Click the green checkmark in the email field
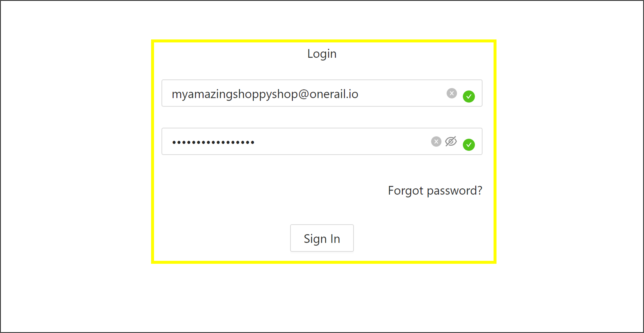The height and width of the screenshot is (333, 644). (x=468, y=96)
